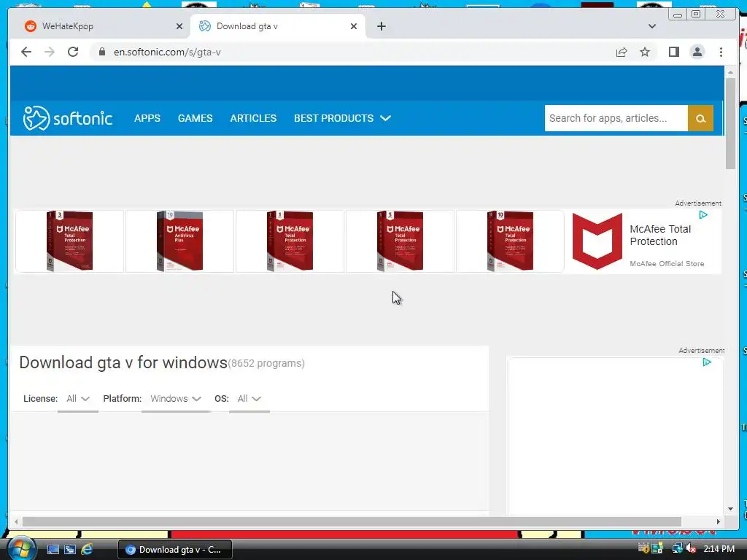Bookmark this page with the star
The width and height of the screenshot is (747, 560).
645,52
